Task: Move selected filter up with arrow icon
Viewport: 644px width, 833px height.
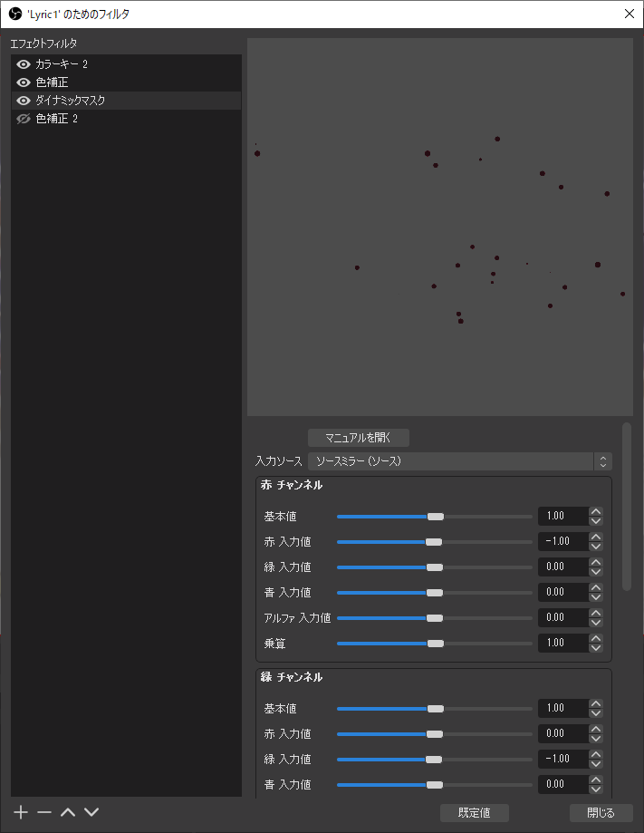Action: tap(68, 812)
